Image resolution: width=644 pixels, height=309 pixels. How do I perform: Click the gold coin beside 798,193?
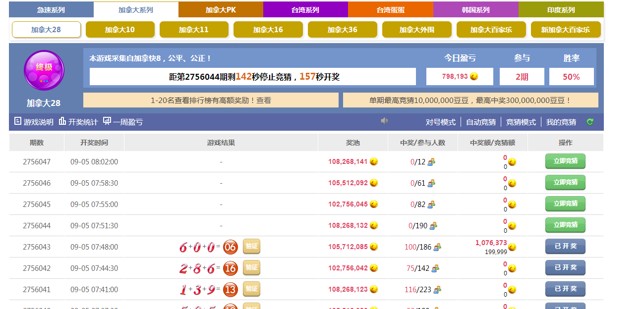tap(474, 77)
